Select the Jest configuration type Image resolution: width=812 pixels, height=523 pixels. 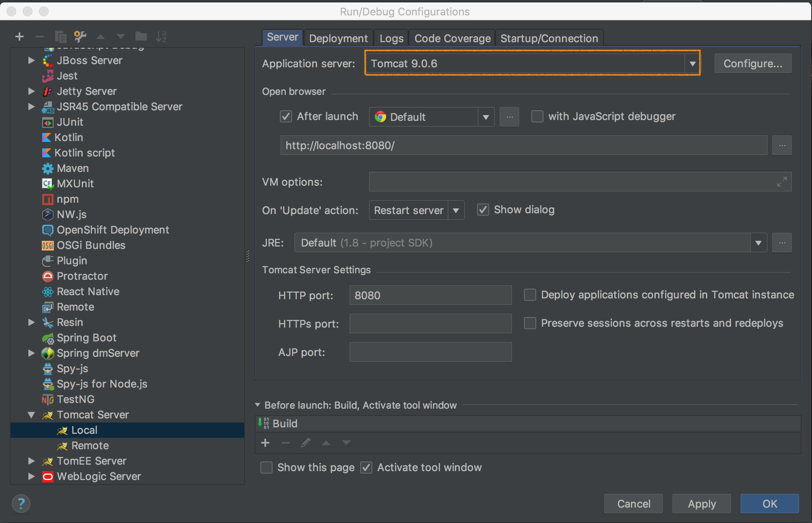67,76
